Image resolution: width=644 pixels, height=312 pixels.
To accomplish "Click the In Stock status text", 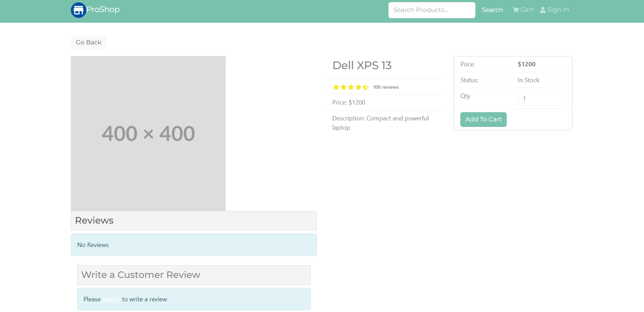I will click(528, 80).
